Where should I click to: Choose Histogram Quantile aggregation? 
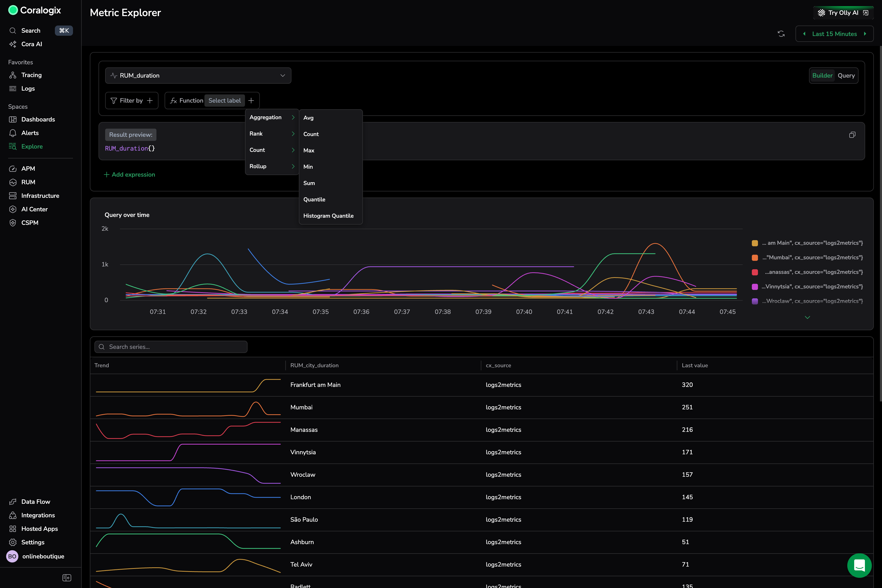click(328, 216)
